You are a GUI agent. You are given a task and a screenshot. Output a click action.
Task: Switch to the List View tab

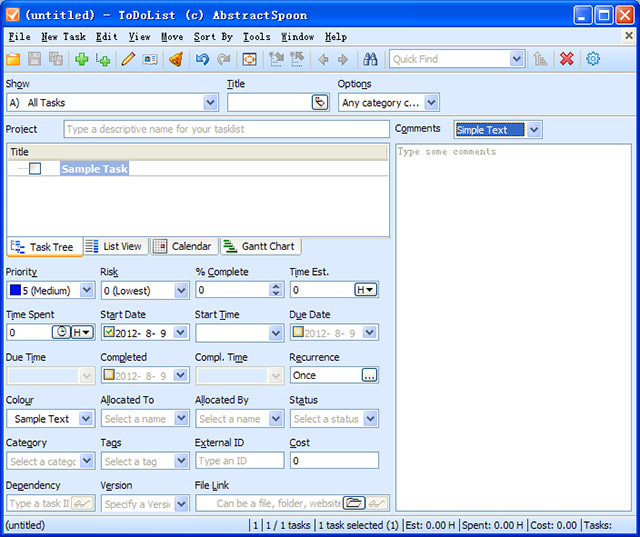pos(115,246)
